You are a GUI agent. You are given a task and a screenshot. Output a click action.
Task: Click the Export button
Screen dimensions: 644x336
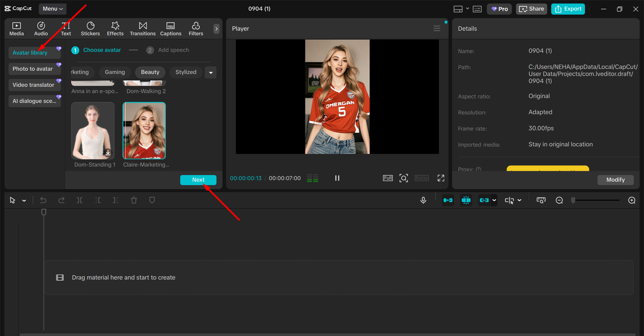click(x=568, y=9)
